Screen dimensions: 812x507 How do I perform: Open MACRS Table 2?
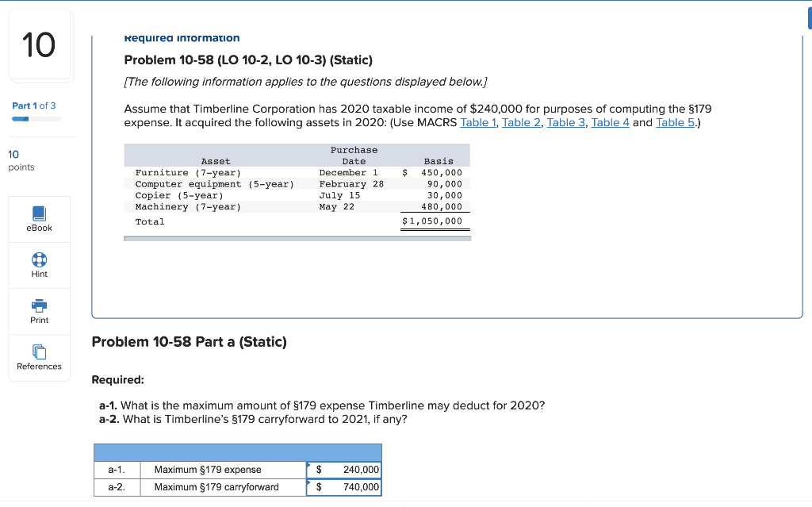point(521,122)
